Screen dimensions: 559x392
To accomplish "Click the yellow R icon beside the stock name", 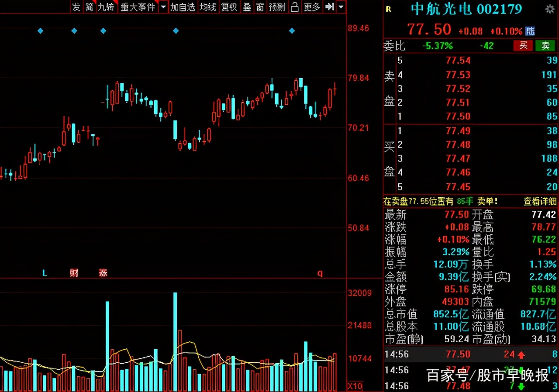I will [389, 9].
